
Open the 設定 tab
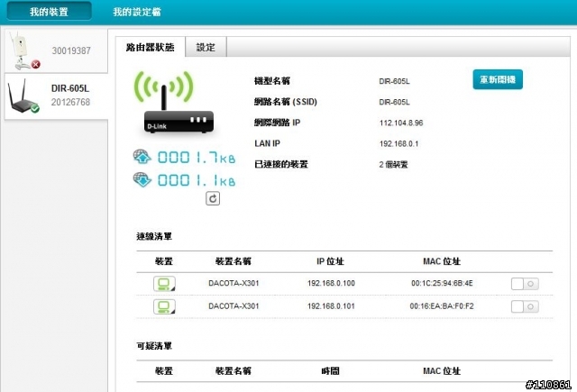click(x=206, y=47)
